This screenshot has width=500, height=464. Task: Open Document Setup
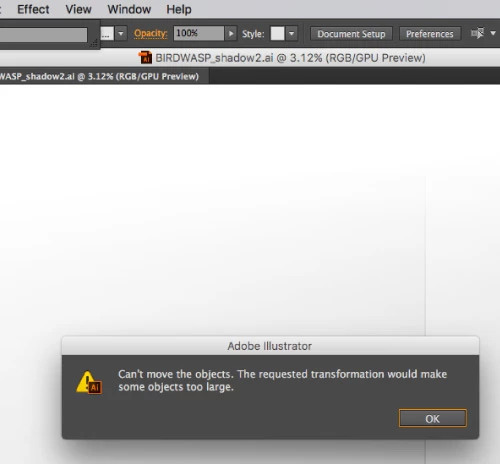pos(351,34)
